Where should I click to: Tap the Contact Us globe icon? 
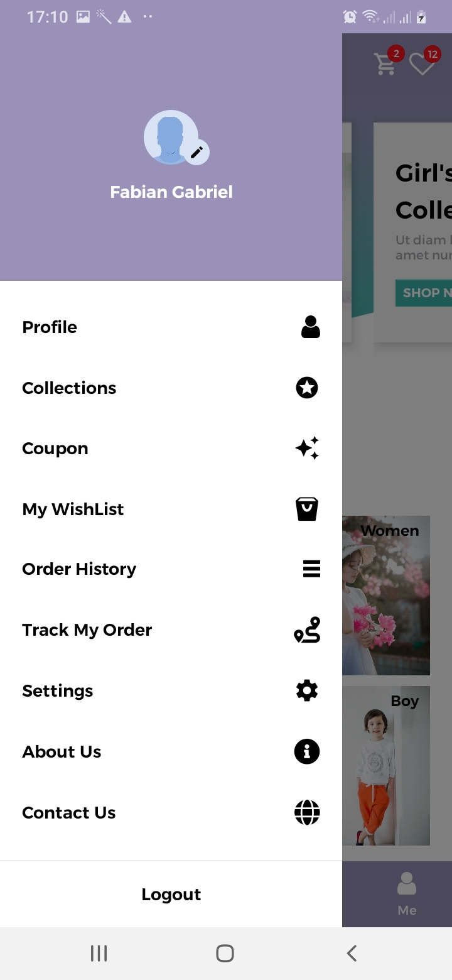(x=307, y=813)
